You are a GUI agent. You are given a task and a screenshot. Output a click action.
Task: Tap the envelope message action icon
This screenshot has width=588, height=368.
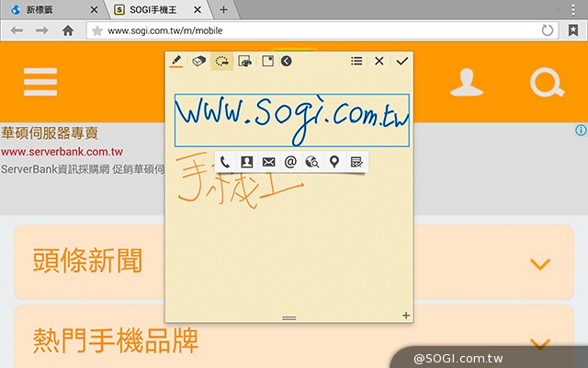tap(268, 162)
